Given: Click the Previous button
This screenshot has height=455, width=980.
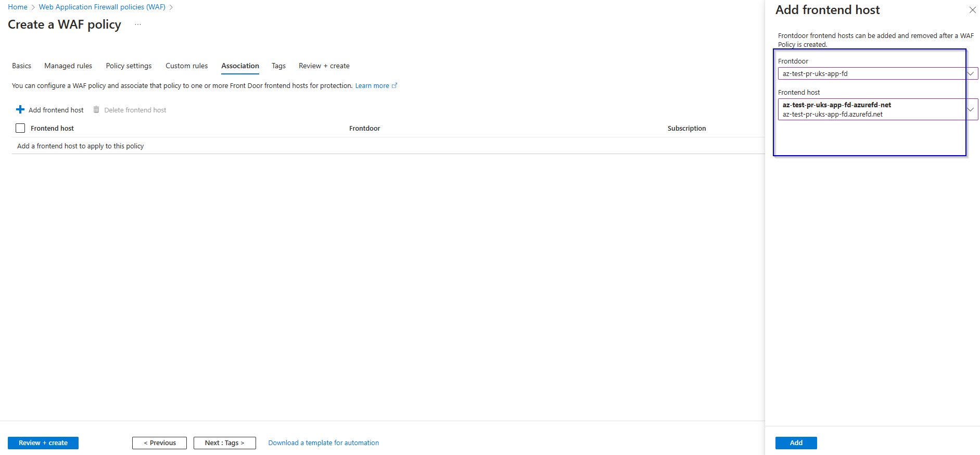Looking at the screenshot, I should tap(159, 443).
